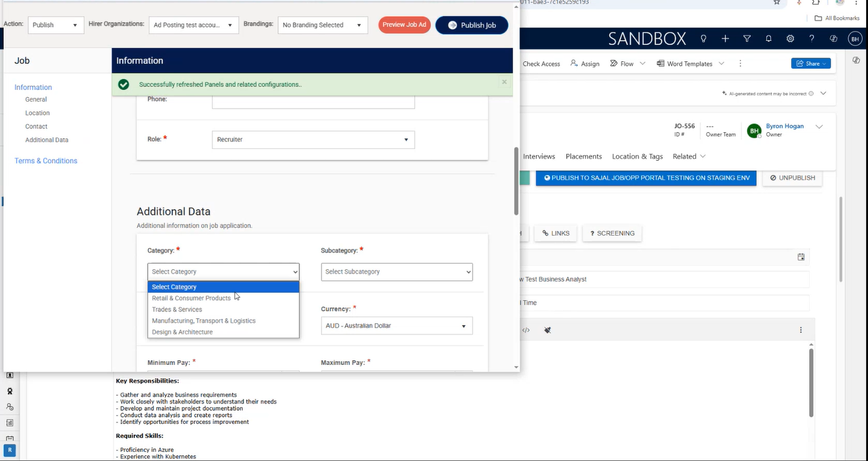
Task: Click the Links button
Action: pos(556,233)
